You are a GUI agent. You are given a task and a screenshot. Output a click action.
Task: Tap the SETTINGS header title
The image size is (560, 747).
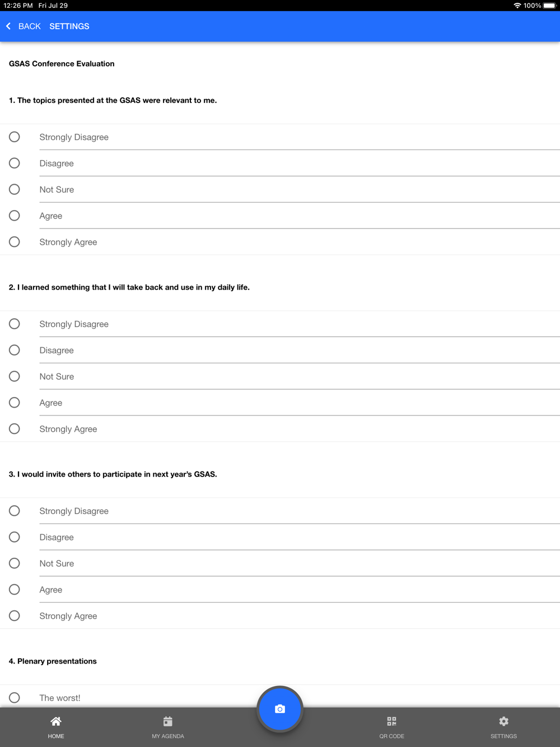pyautogui.click(x=69, y=26)
